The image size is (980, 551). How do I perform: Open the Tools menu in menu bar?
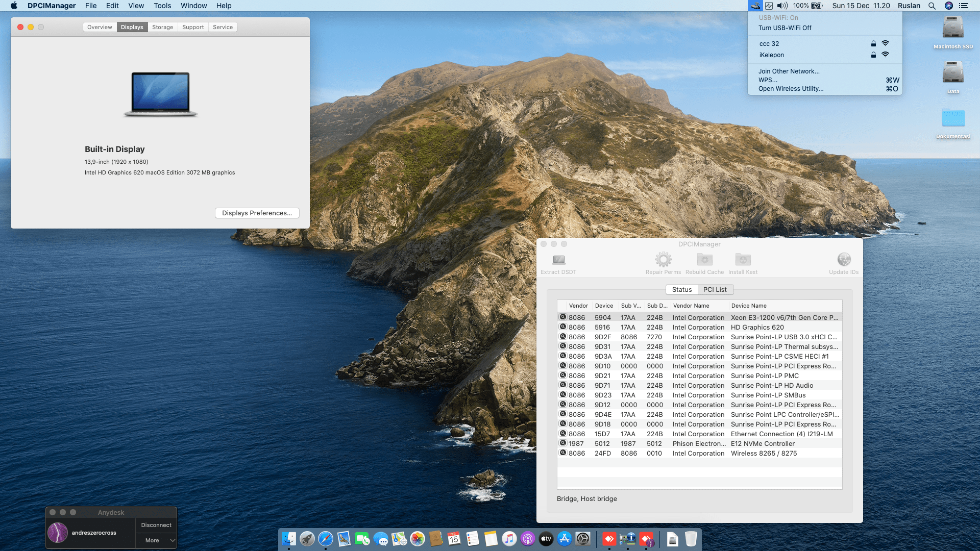[x=162, y=6]
